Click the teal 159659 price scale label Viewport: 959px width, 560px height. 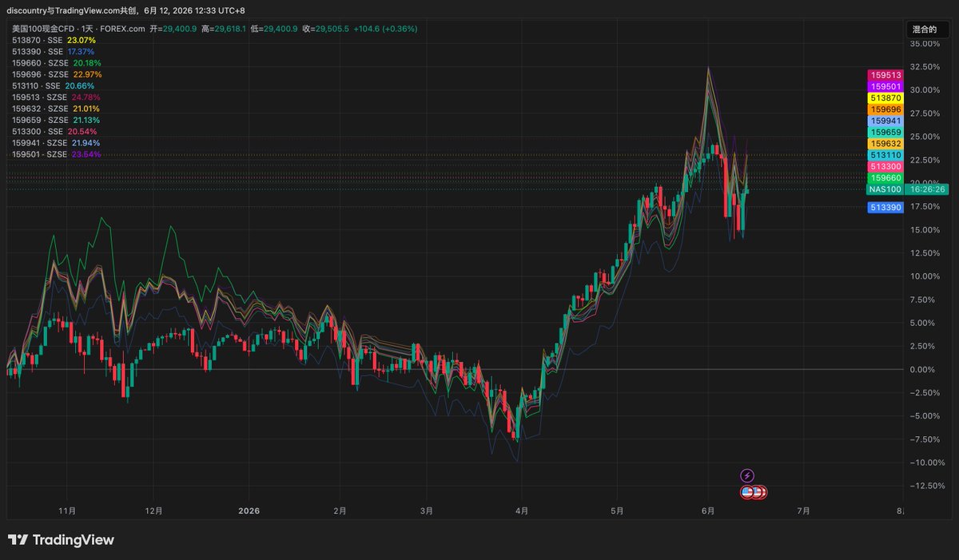[x=885, y=132]
